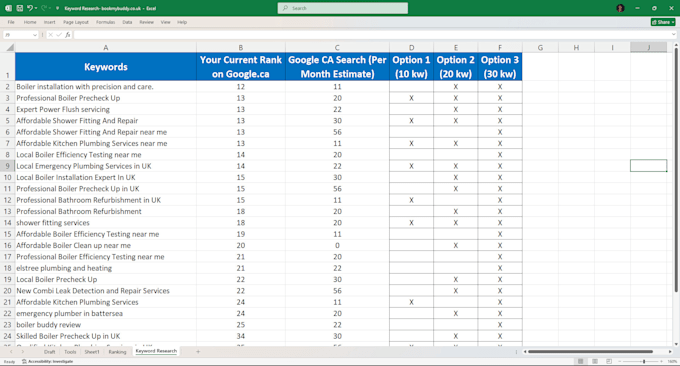Switch to the Page Layout ribbon tab
Viewport: 680px width, 366px height.
point(76,22)
